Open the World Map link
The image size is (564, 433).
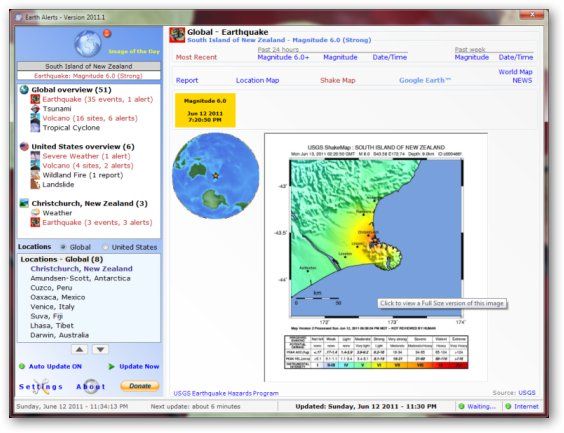tap(515, 72)
